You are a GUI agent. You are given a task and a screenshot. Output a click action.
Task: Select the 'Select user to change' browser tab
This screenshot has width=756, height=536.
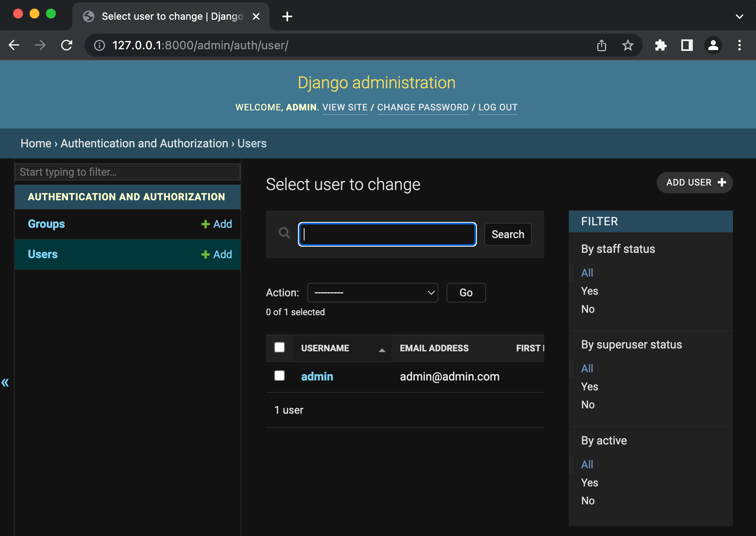pos(171,16)
